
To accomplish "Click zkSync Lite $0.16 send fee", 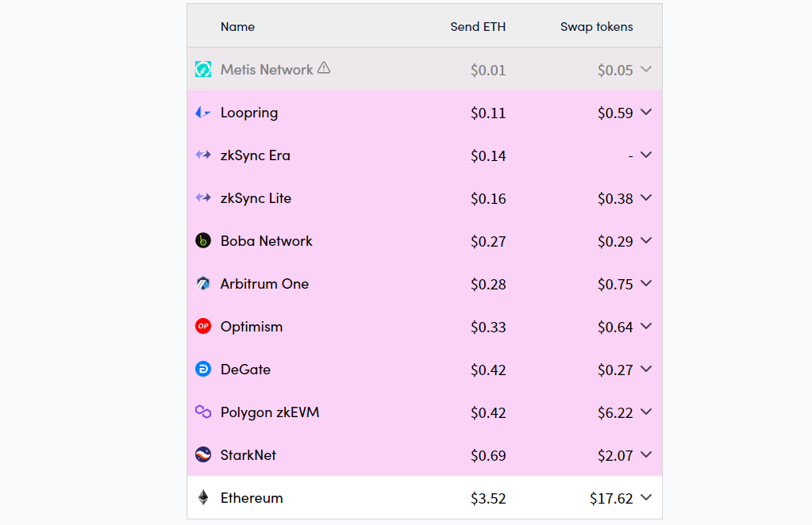I will [488, 198].
